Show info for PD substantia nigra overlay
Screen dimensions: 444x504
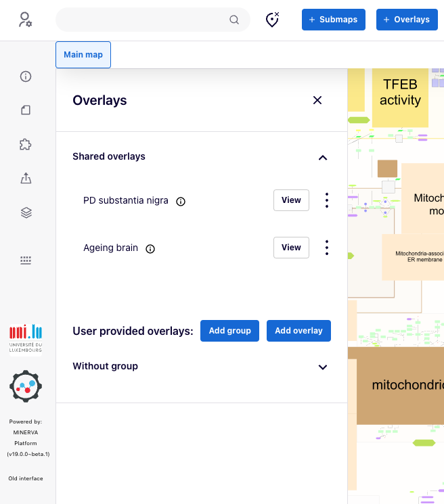click(x=181, y=201)
